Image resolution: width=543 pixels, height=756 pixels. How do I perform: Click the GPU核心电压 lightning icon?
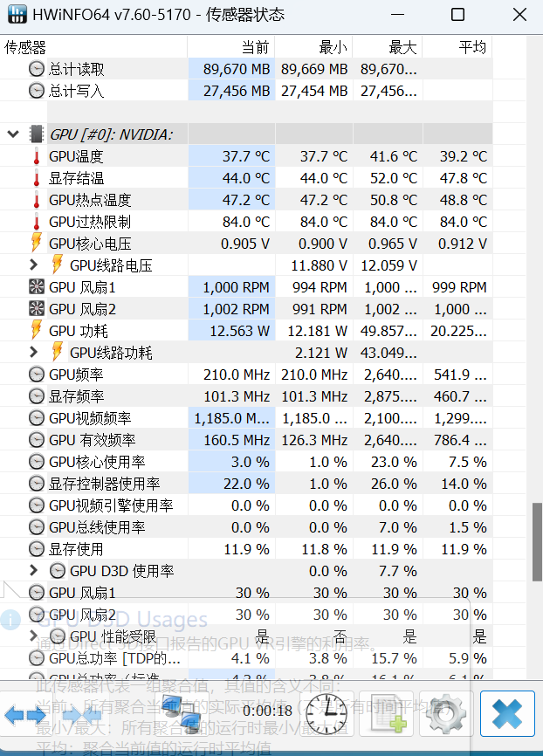[37, 243]
